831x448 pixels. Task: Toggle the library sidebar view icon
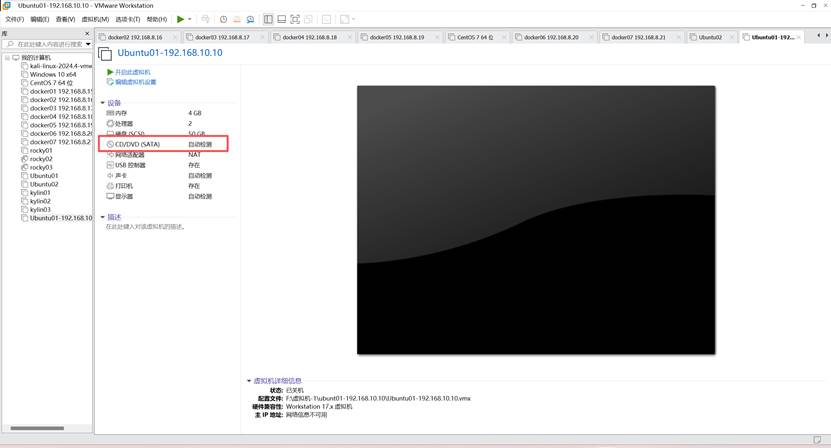pos(268,19)
